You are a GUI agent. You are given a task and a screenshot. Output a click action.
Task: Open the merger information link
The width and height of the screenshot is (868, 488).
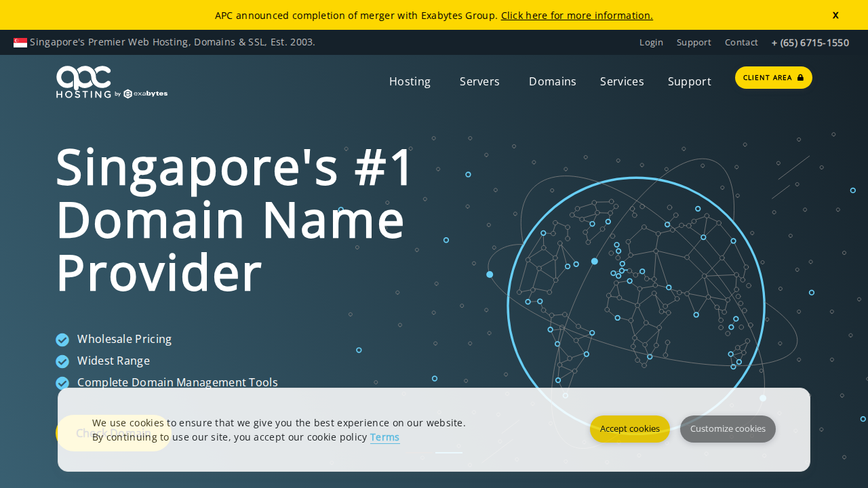pyautogui.click(x=577, y=15)
